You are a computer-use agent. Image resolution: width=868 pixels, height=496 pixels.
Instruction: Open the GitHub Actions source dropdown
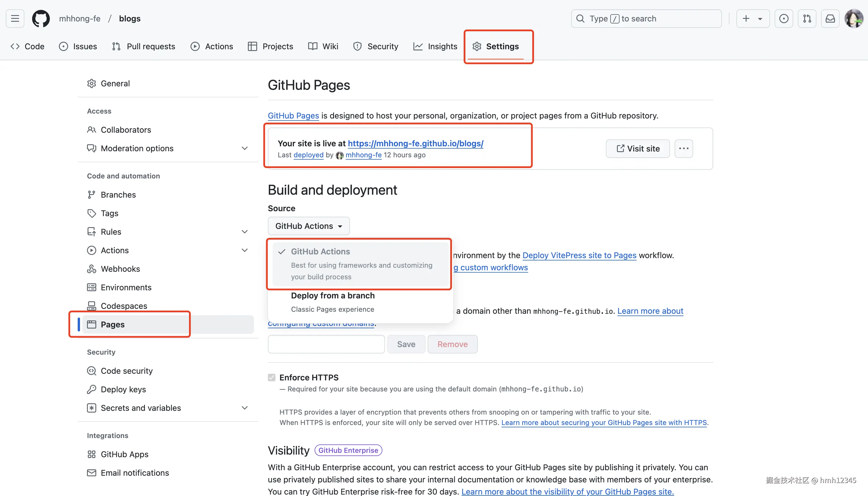(x=308, y=226)
